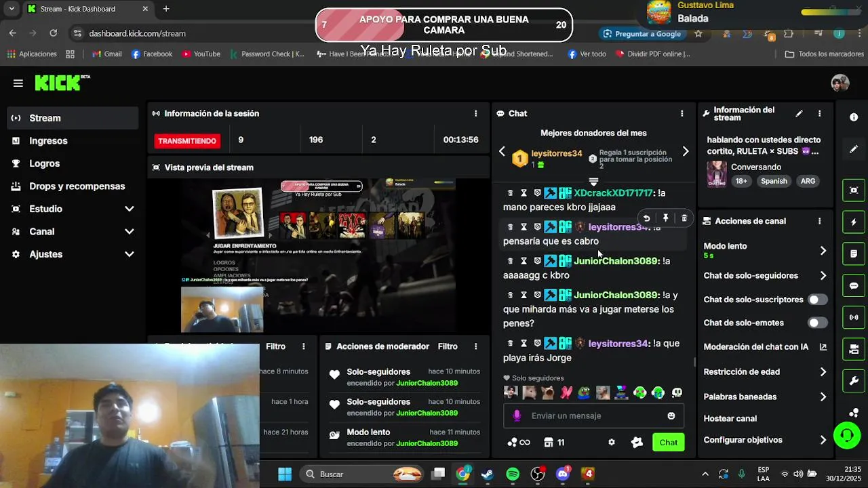
Task: Pin the hovered leysitorres34 message
Action: click(x=665, y=218)
